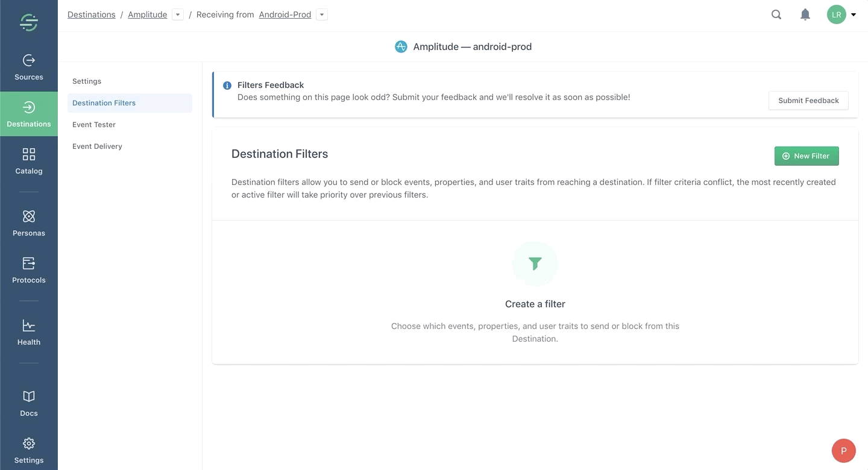Follow the Android-Prod breadcrumb link
This screenshot has height=470, width=868.
[285, 14]
